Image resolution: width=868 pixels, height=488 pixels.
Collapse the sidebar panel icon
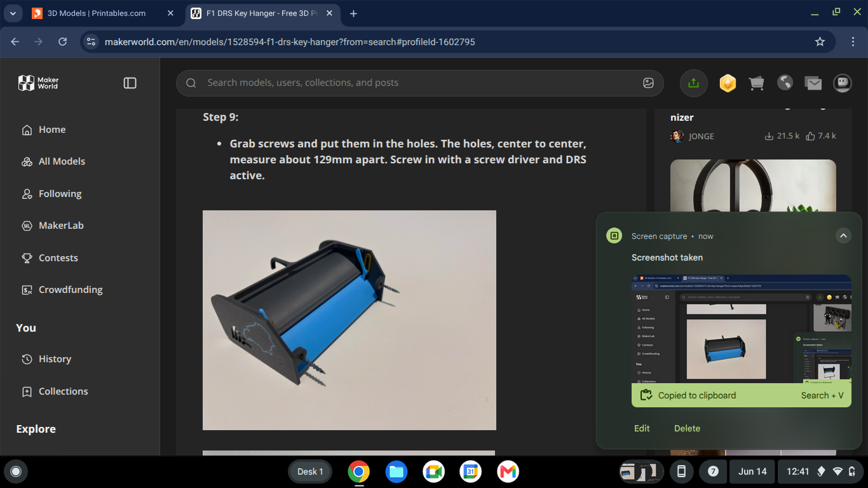[x=130, y=83]
